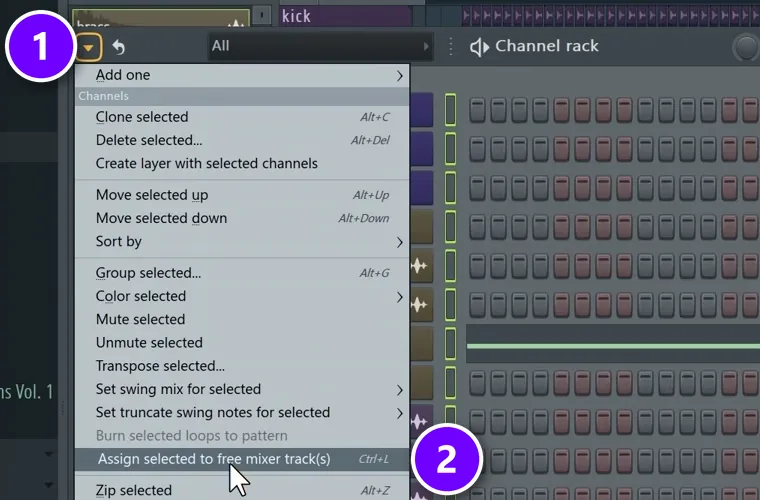Screen dimensions: 760x500
Task: Open the Channel rack options menu arrow
Action: (88, 47)
